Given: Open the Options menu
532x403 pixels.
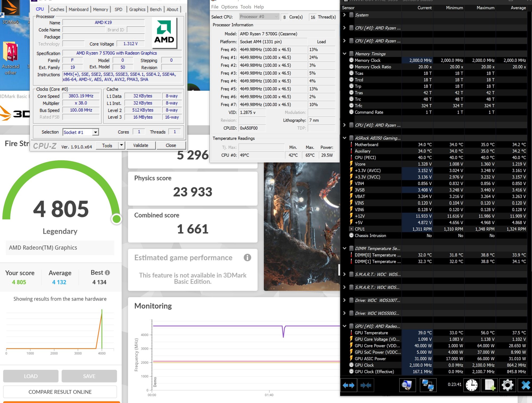Looking at the screenshot, I should point(229,7).
